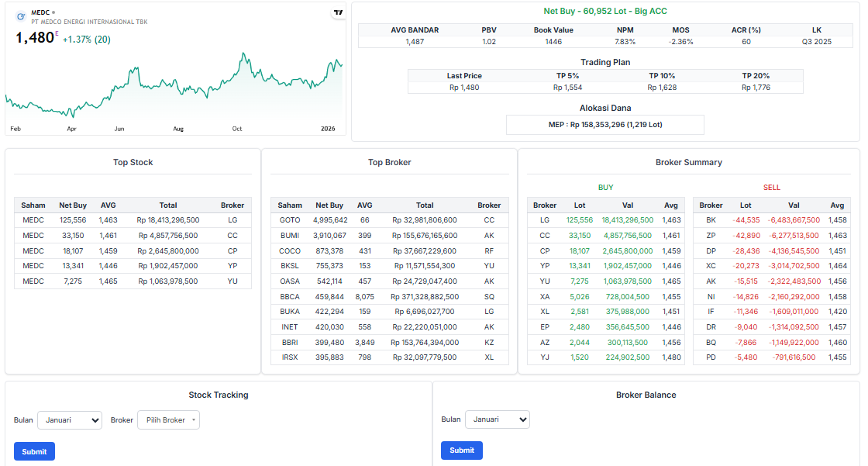Click broker BK in the SELL table

click(x=711, y=220)
